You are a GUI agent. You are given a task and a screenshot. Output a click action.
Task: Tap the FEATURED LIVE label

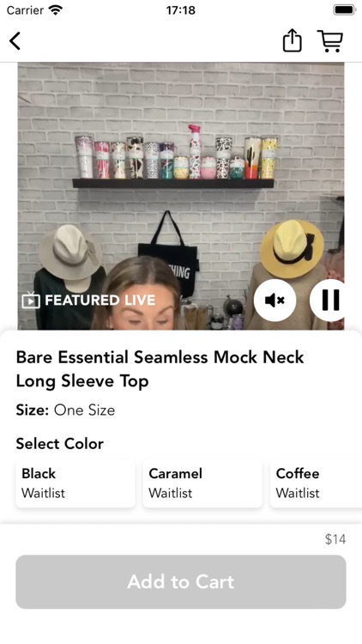point(100,301)
